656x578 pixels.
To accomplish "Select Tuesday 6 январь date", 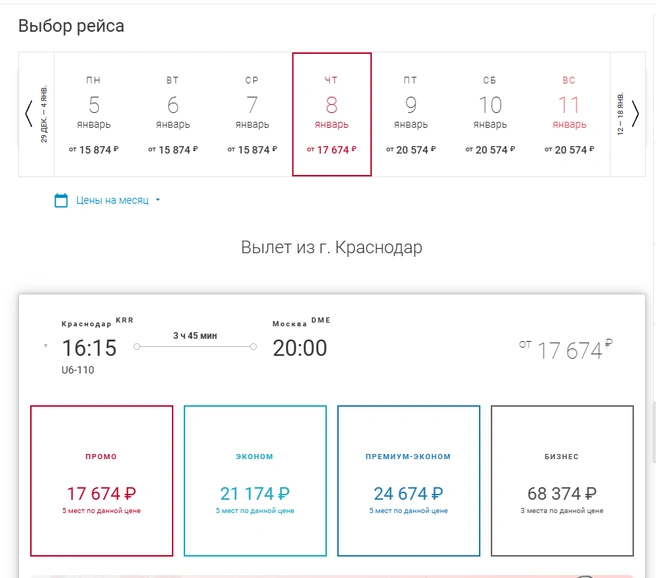I will point(173,114).
